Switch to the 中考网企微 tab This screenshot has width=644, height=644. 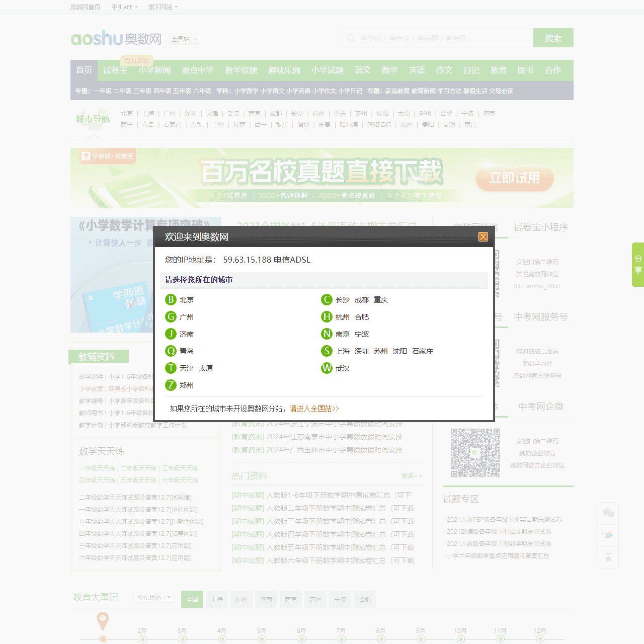tap(541, 407)
